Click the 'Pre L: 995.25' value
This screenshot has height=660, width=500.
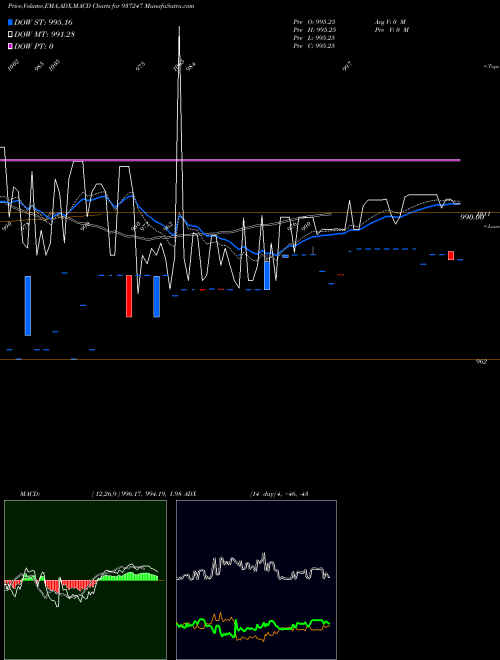tap(314, 38)
